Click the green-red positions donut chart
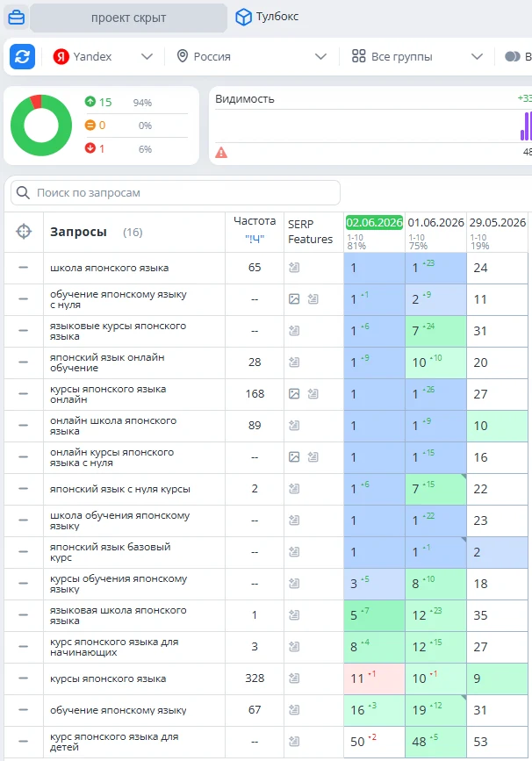 pos(41,126)
